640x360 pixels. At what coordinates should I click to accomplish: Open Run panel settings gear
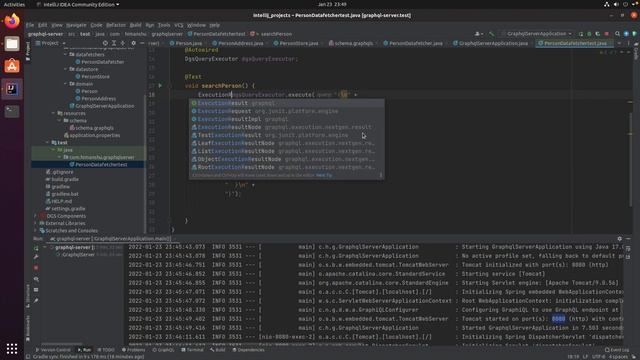pos(620,239)
